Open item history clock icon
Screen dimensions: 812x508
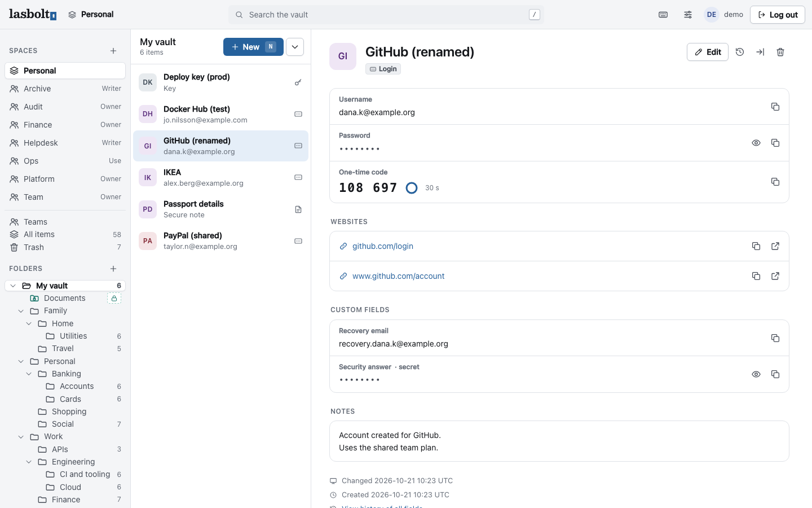coord(740,52)
